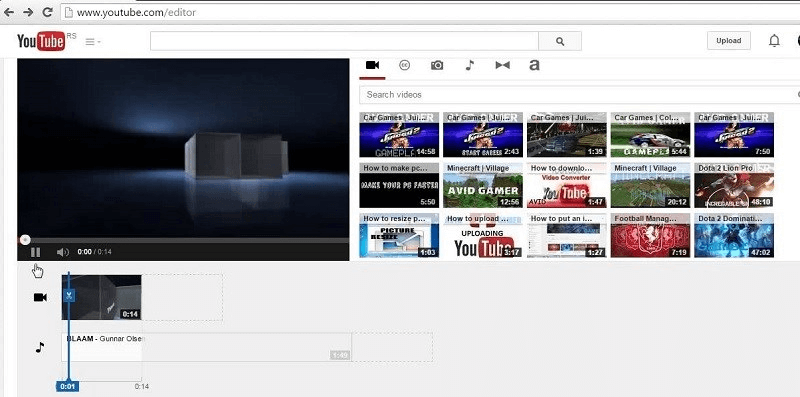The image size is (800, 397).
Task: Select the How to put an image thumbnail
Action: (x=566, y=235)
